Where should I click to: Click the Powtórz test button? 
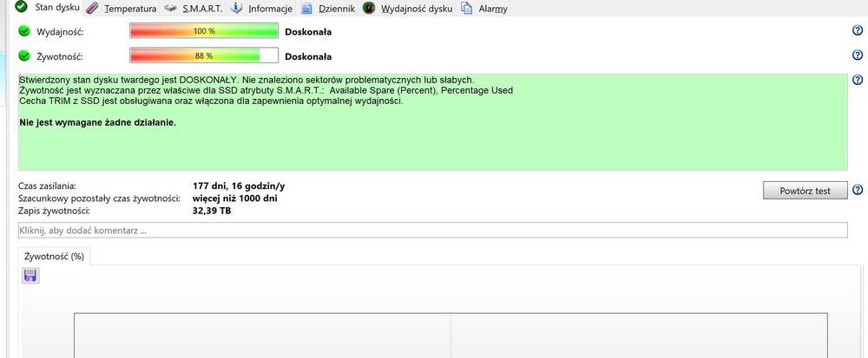(805, 191)
